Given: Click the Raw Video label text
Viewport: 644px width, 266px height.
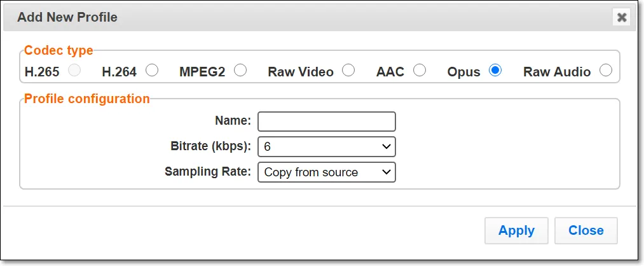Looking at the screenshot, I should tap(301, 72).
